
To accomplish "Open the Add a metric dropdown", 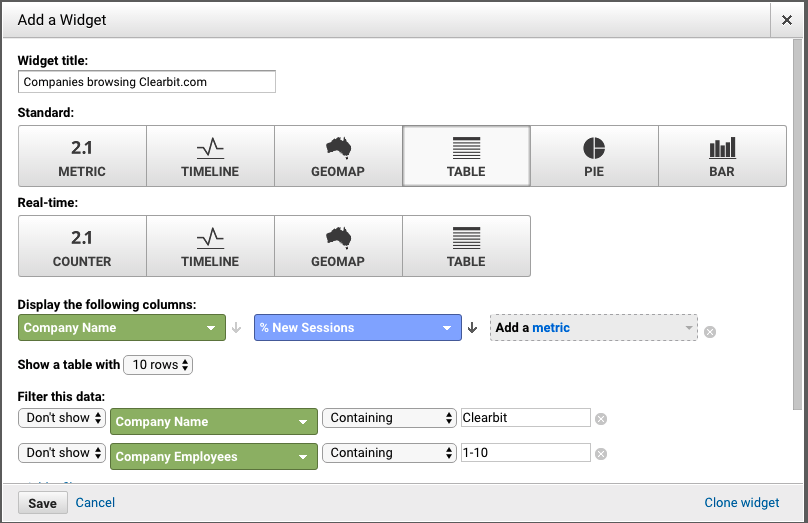I will coord(594,328).
